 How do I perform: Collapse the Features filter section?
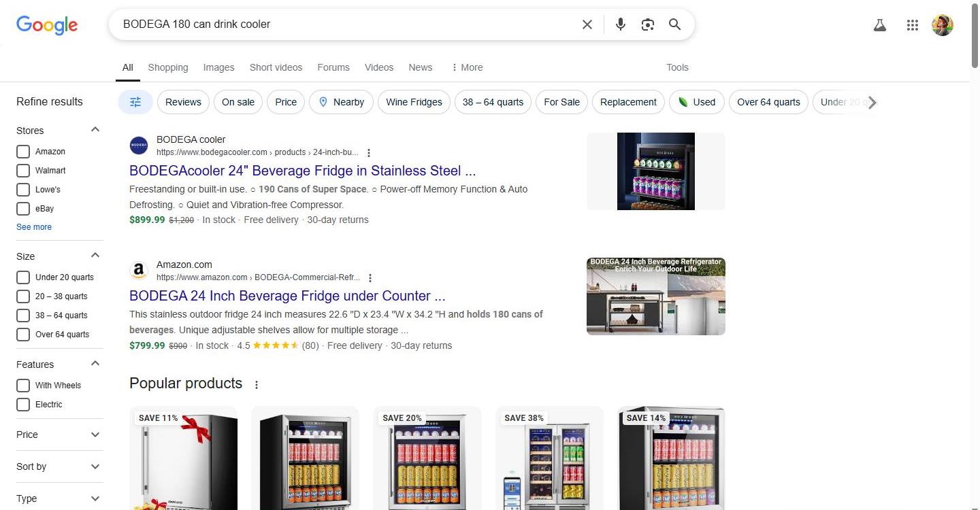[x=95, y=364]
